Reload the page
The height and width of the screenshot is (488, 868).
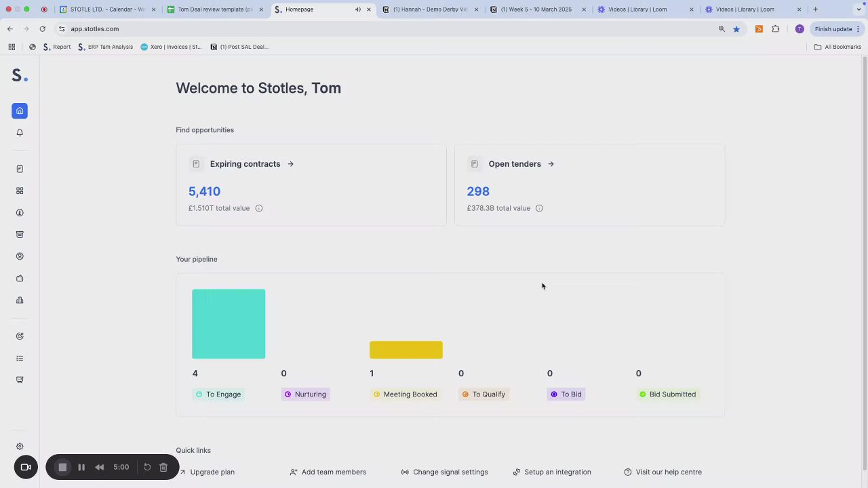[x=42, y=28]
